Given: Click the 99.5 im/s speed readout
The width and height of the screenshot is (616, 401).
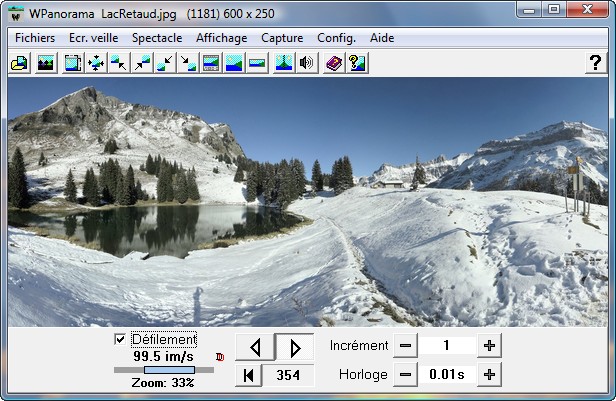Looking at the screenshot, I should pyautogui.click(x=163, y=357).
